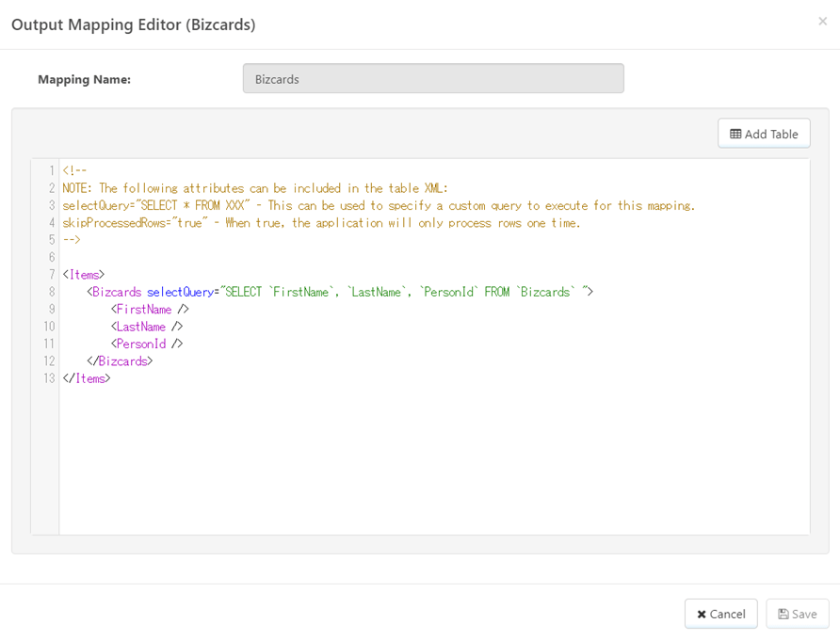
Task: Click the floppy disk icon on Save
Action: point(783,614)
